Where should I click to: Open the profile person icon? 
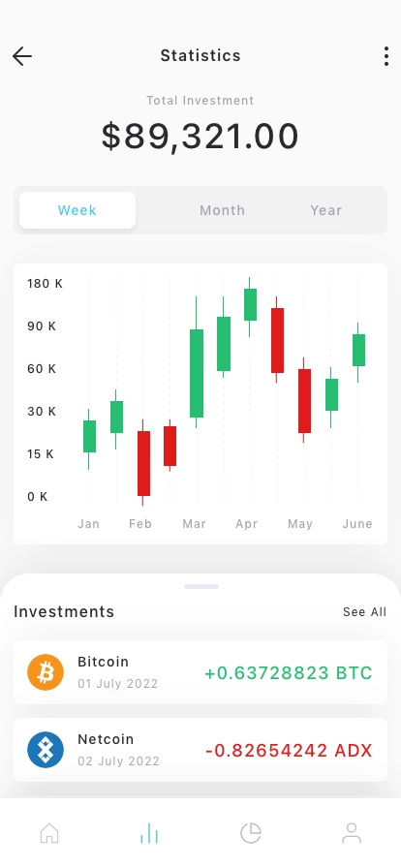pyautogui.click(x=352, y=832)
